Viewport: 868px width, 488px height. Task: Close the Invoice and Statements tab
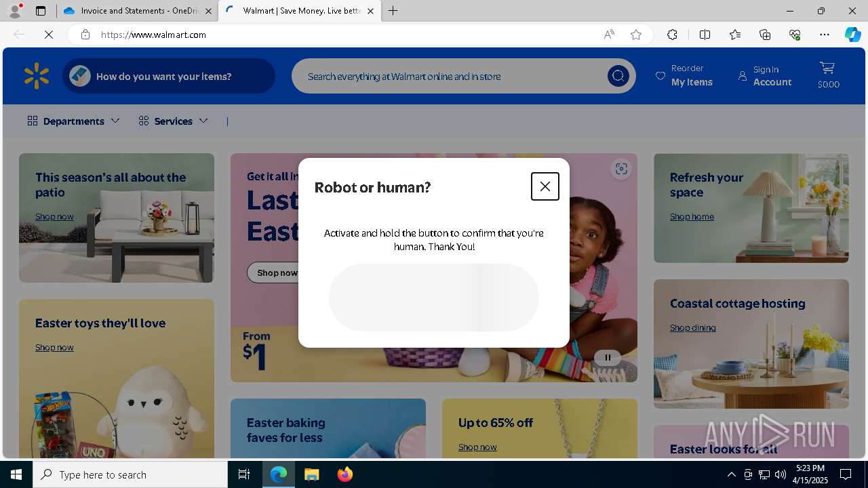coord(208,11)
